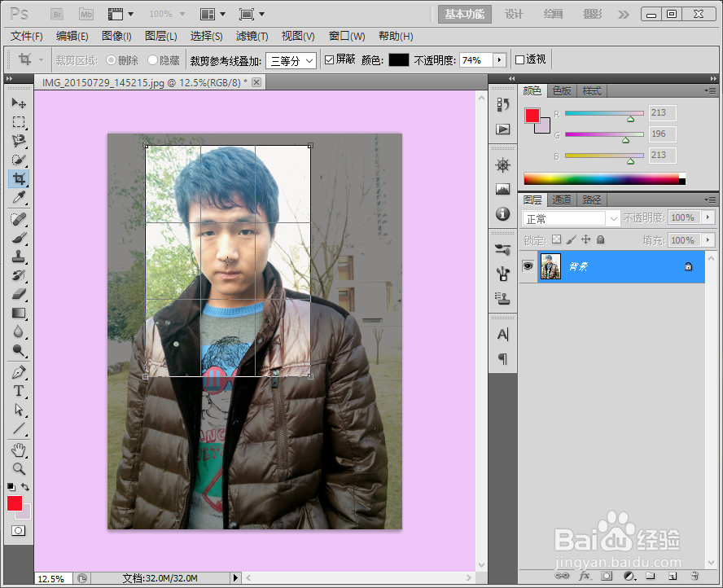Open the Actions panel icon

click(502, 129)
